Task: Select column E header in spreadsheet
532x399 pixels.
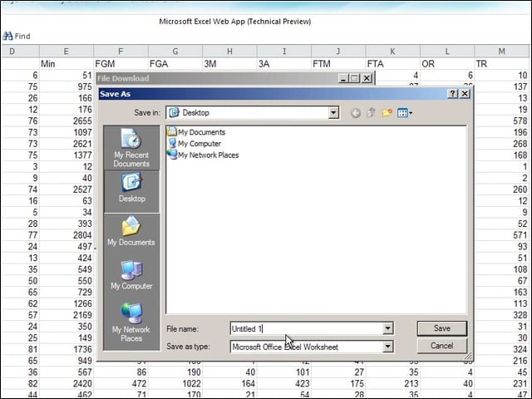Action: tap(66, 52)
